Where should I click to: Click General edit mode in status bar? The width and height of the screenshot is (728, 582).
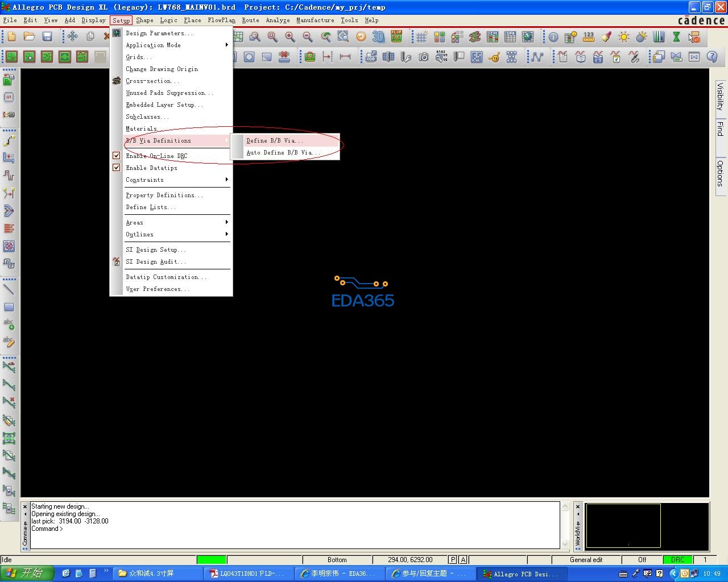point(586,560)
